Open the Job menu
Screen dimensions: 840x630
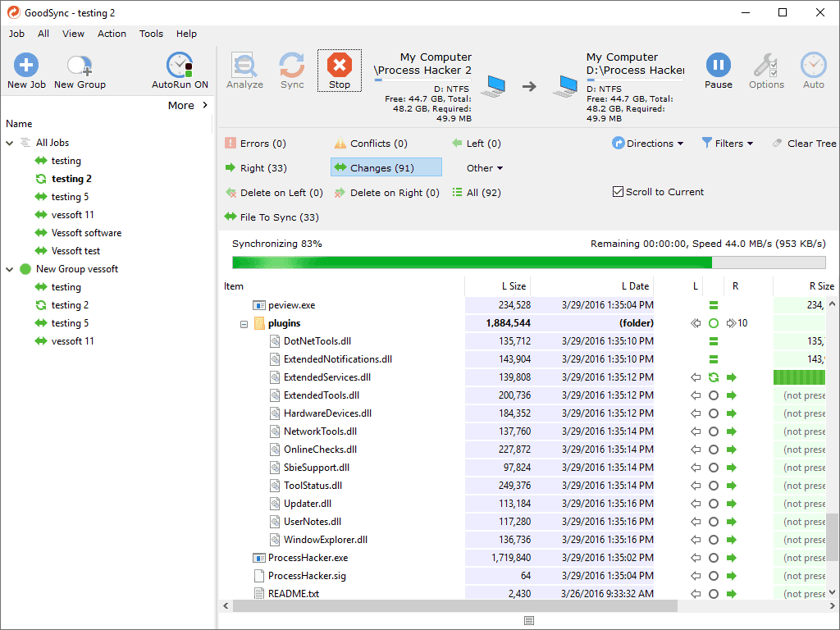(x=16, y=34)
